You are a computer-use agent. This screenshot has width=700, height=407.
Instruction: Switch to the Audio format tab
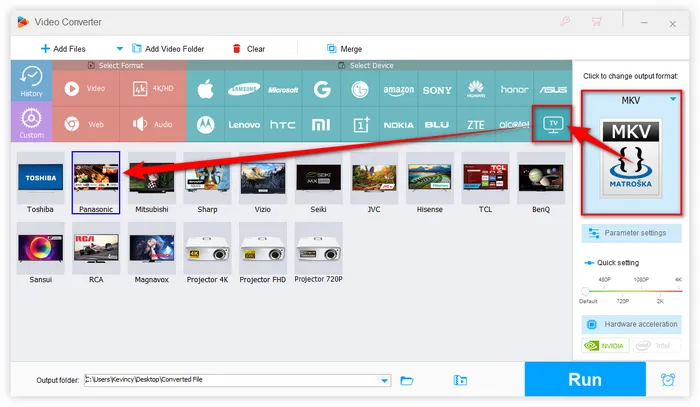click(153, 125)
